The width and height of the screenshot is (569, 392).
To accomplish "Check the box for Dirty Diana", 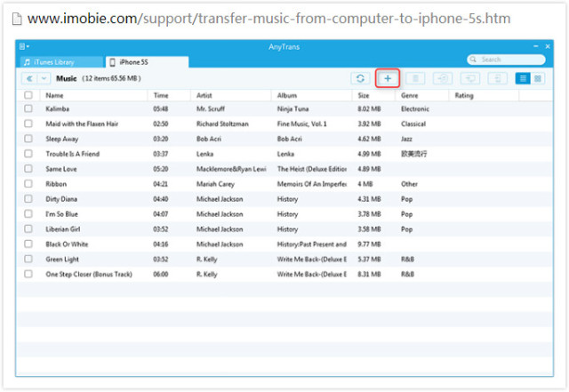I will click(28, 199).
